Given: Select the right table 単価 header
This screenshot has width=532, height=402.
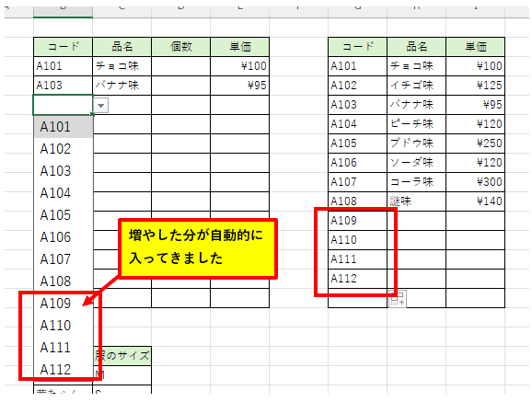Looking at the screenshot, I should (x=475, y=47).
